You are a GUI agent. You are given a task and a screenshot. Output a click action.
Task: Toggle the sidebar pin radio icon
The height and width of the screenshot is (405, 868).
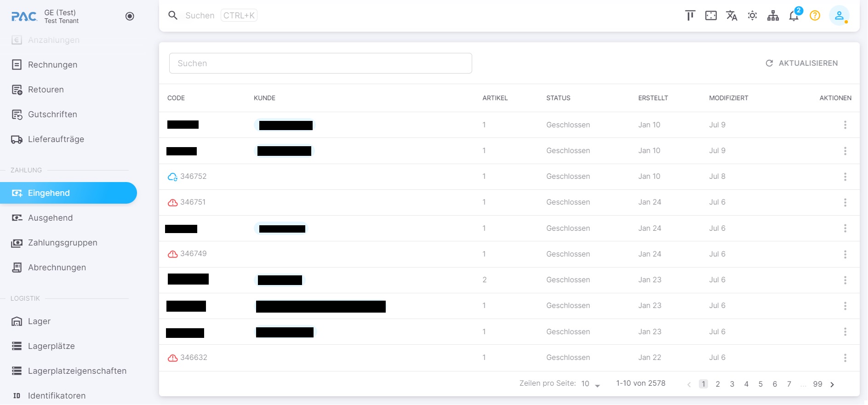click(130, 17)
